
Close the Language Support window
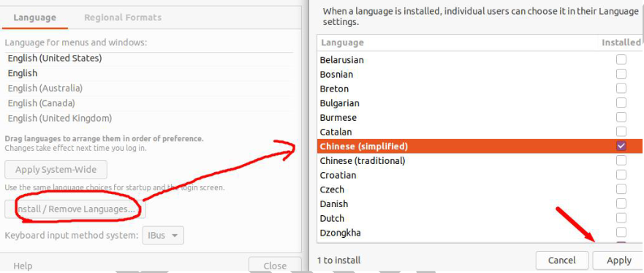point(275,266)
